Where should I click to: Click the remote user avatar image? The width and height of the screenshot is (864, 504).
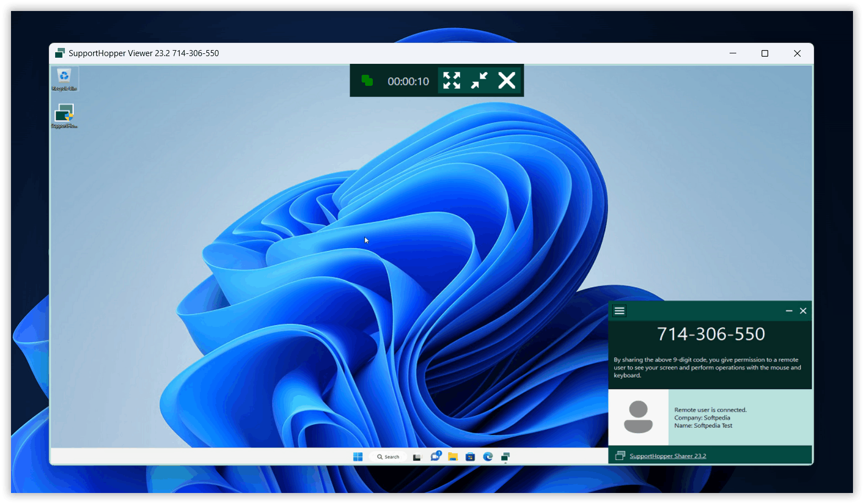coord(638,417)
